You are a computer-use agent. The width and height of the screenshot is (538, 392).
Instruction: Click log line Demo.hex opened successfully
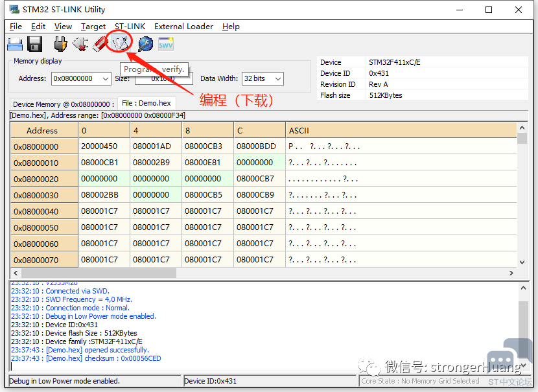click(x=80, y=350)
